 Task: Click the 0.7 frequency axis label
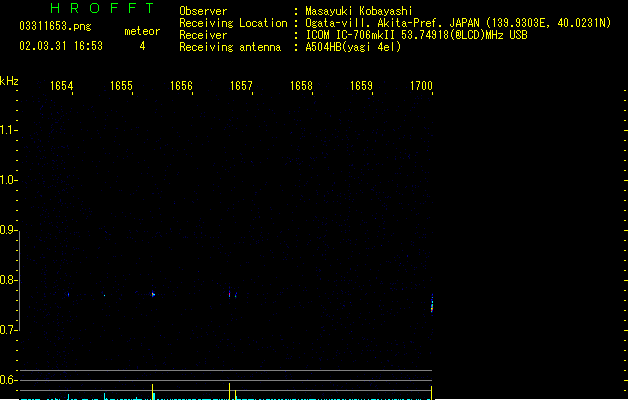(x=7, y=330)
